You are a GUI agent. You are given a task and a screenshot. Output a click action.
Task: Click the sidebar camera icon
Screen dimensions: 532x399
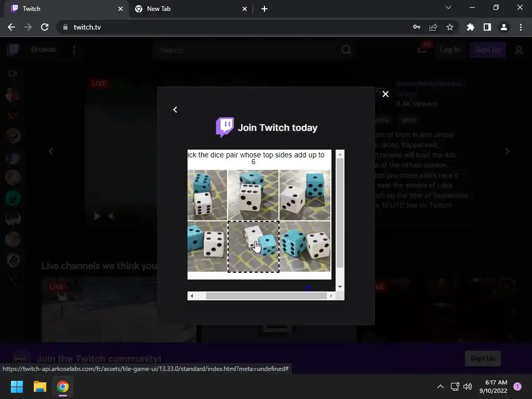(13, 73)
